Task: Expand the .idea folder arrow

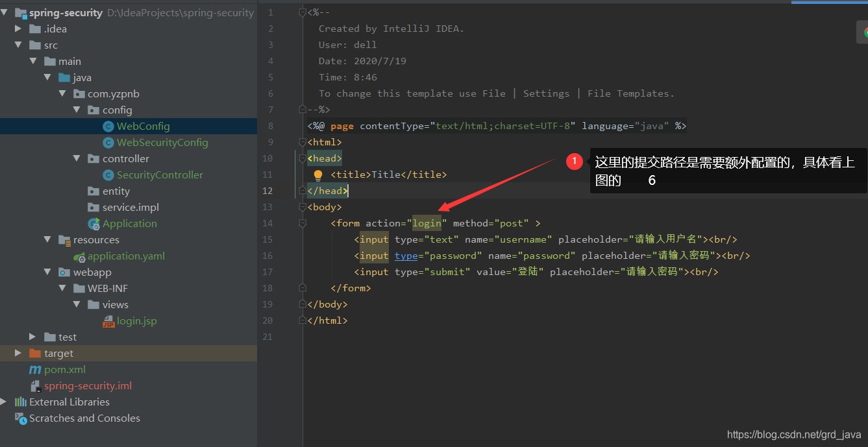Action: [19, 29]
